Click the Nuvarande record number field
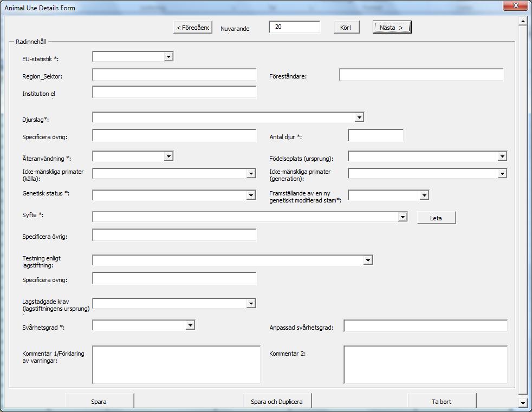 (x=295, y=27)
